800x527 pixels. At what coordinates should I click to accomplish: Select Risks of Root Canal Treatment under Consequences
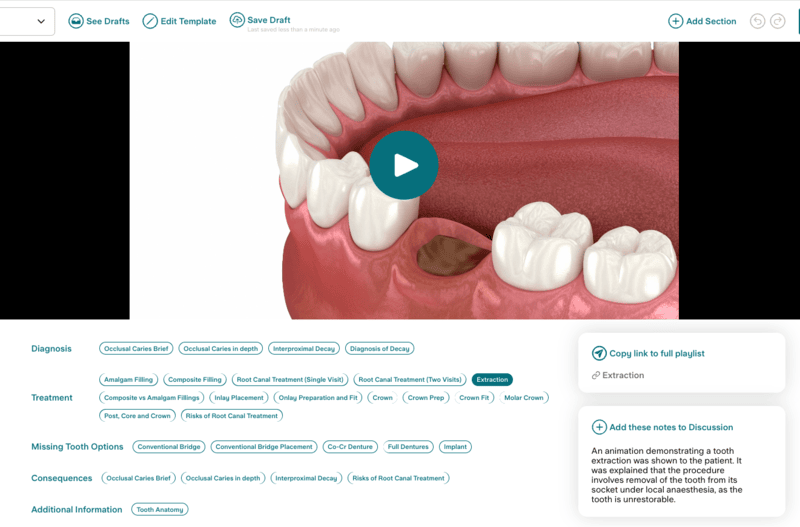coord(398,478)
